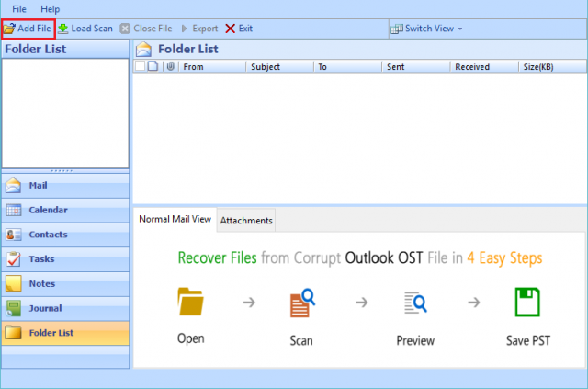
Task: Select the Contacts label in navigation pane
Action: click(x=49, y=235)
